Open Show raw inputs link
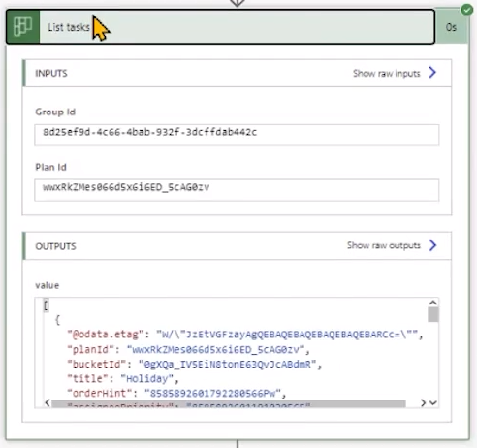Viewport: 477px width, 448px height. point(387,74)
